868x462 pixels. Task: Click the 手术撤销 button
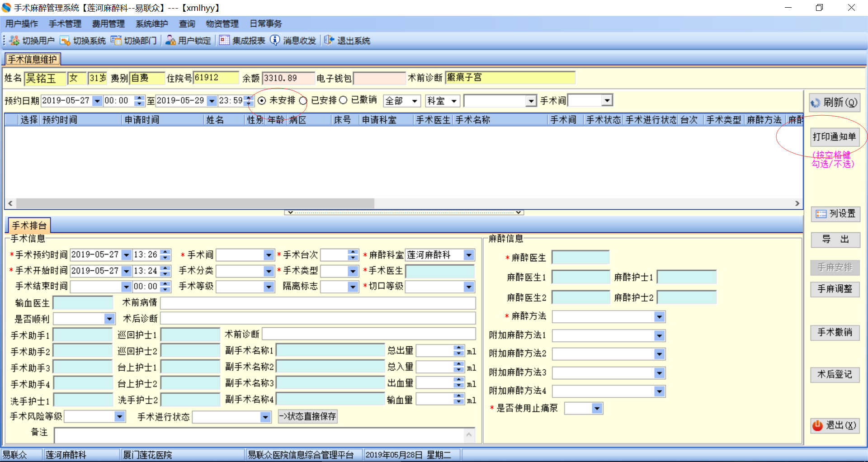click(x=835, y=333)
